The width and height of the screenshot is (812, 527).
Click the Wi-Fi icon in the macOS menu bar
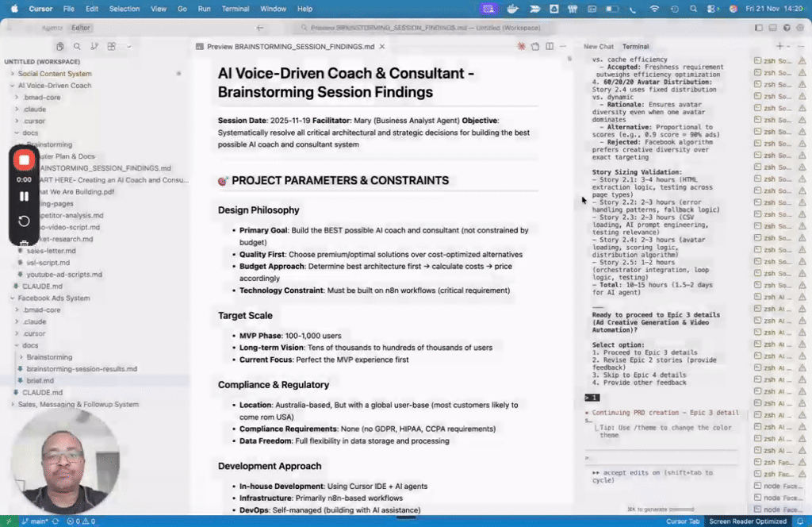tap(654, 9)
